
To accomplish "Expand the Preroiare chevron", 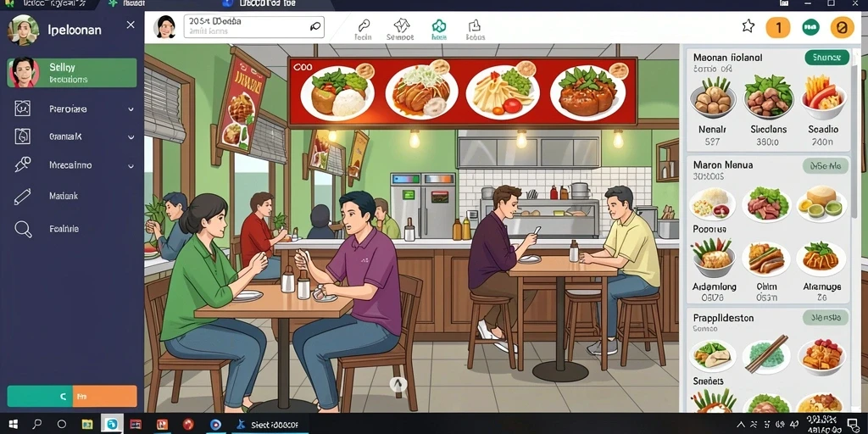I will [131, 109].
